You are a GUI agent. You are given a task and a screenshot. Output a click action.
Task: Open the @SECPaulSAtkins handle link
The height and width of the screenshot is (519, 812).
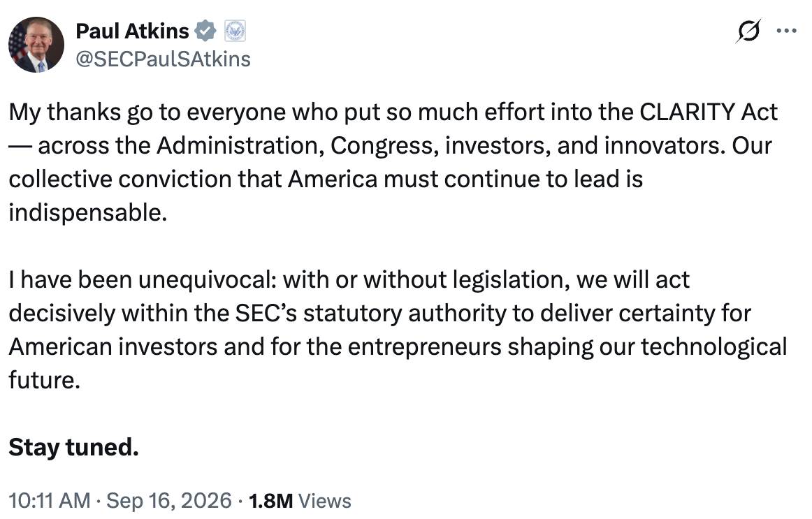[x=163, y=59]
